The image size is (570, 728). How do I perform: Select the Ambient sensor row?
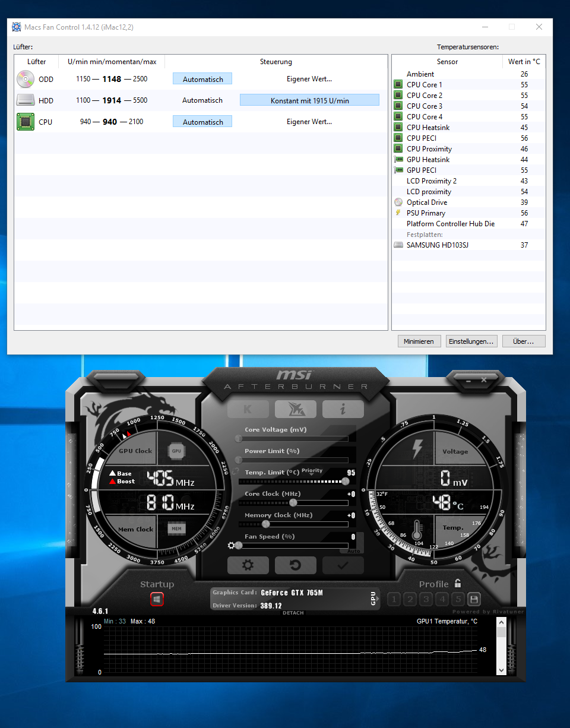tap(468, 74)
